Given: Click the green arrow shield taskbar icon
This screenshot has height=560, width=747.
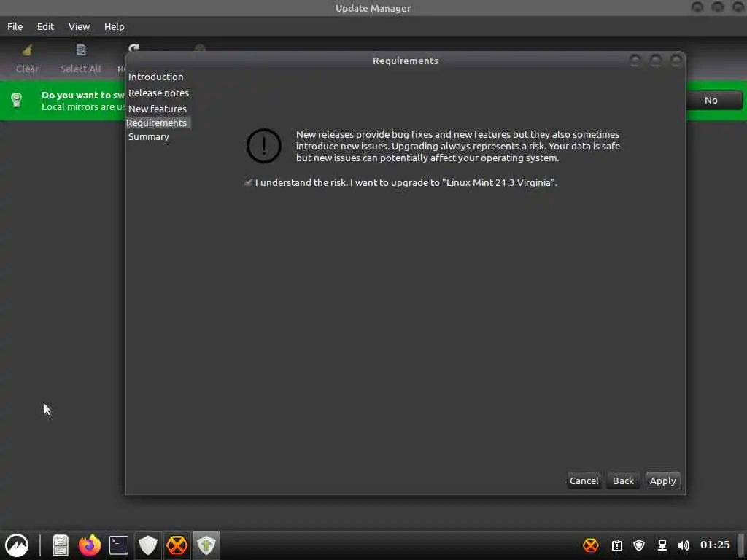Looking at the screenshot, I should (x=206, y=545).
